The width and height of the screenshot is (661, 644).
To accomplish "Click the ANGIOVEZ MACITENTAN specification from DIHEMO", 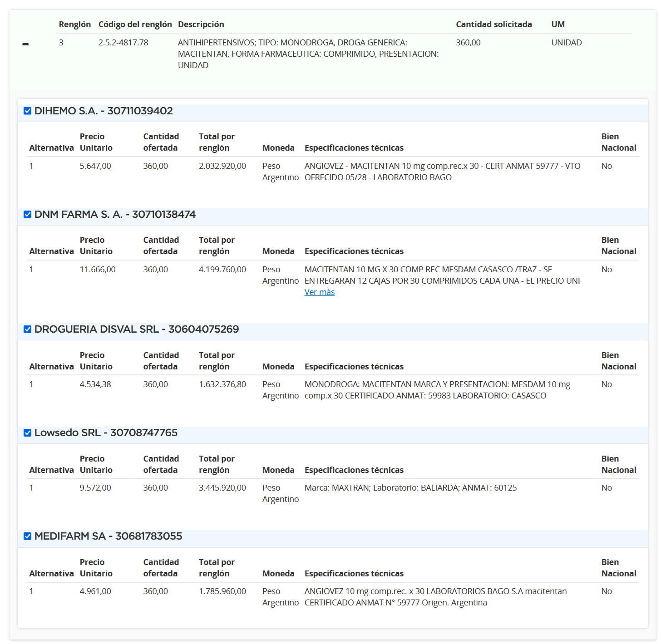I will pos(443,172).
